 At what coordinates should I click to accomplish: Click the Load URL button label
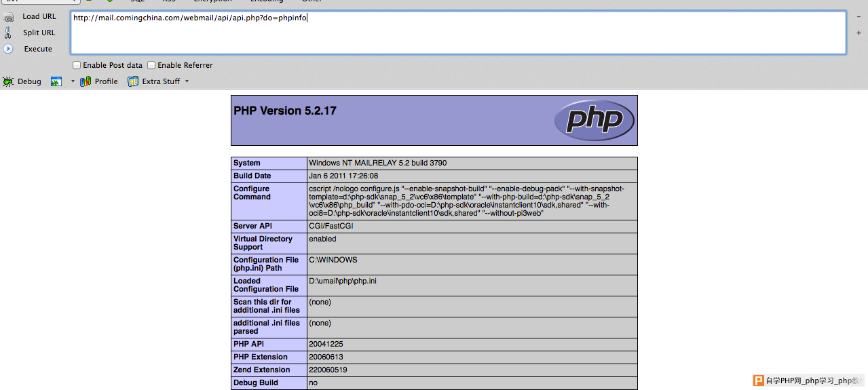click(39, 16)
